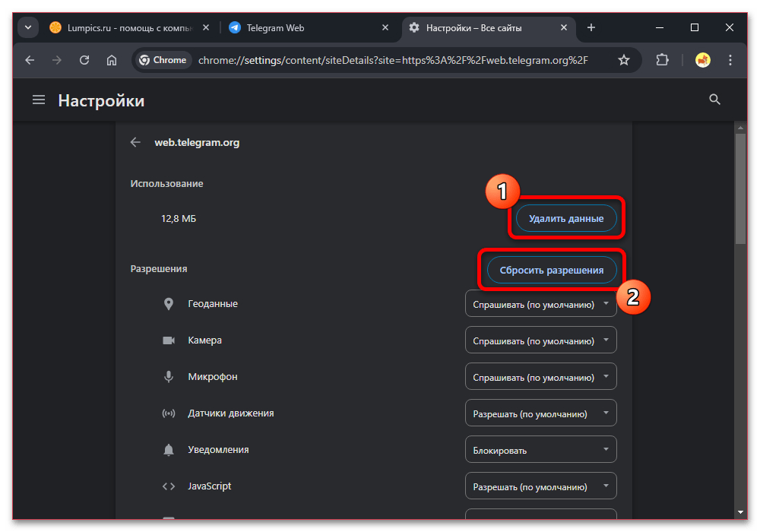Viewport: 760px width, 532px height.
Task: Expand the Геоданные permission dropdown
Action: (541, 304)
